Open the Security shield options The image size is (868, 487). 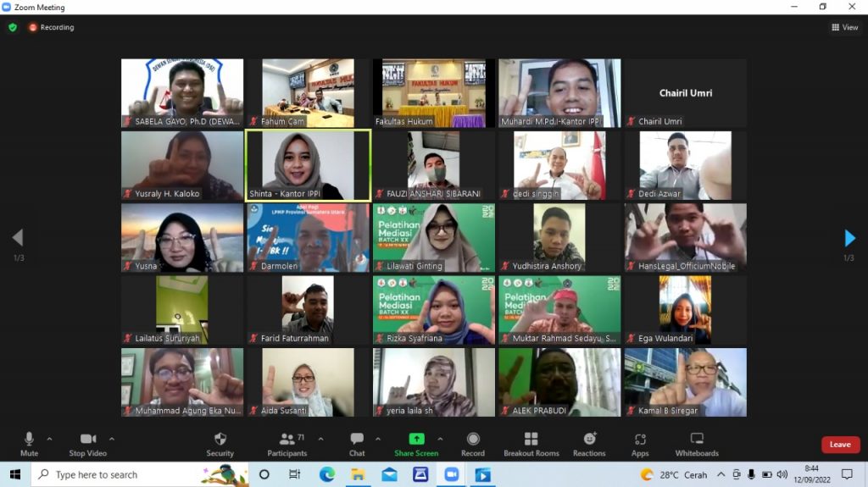tap(220, 444)
